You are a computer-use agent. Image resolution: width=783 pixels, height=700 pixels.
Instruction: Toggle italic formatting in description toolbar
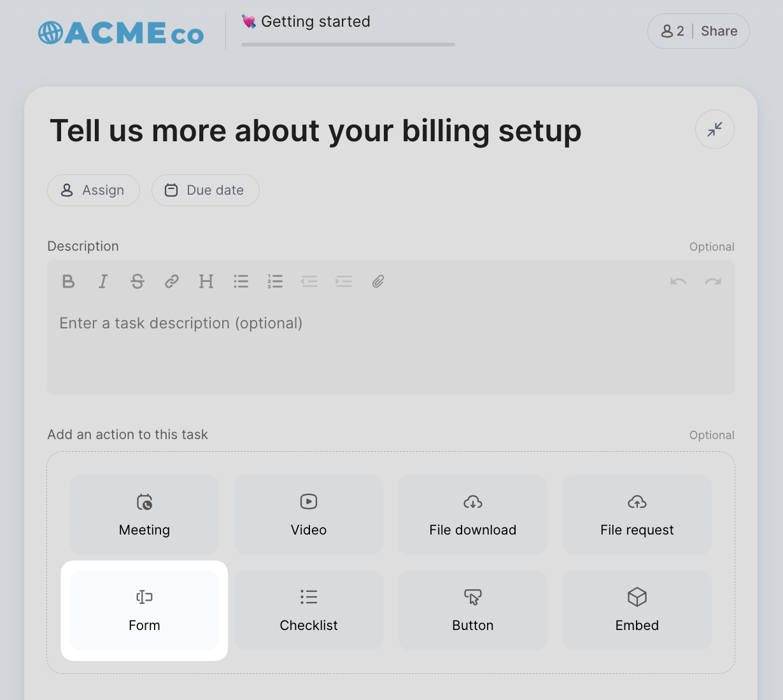coord(103,281)
